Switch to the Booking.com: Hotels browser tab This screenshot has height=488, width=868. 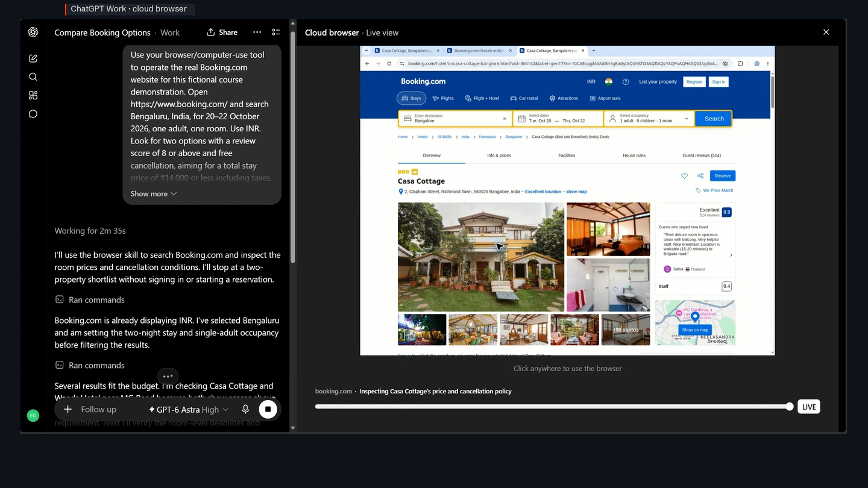click(x=480, y=51)
